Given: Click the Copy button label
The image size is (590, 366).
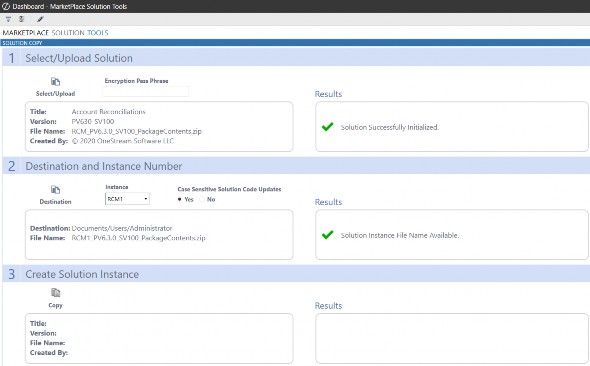Looking at the screenshot, I should point(55,305).
